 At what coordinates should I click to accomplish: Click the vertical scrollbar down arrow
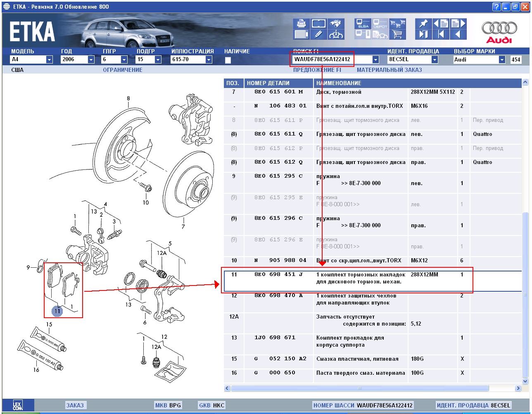(525, 381)
